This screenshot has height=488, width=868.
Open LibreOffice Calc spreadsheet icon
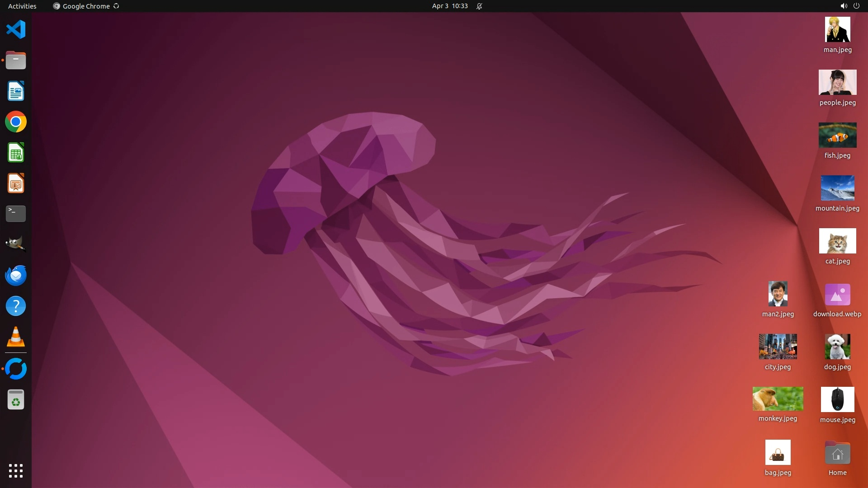pos(16,153)
